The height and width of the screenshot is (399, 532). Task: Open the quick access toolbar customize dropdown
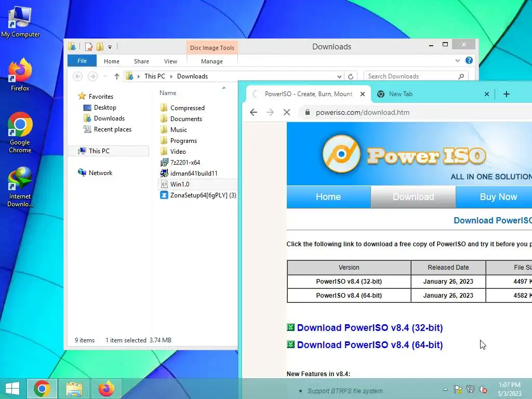click(110, 47)
